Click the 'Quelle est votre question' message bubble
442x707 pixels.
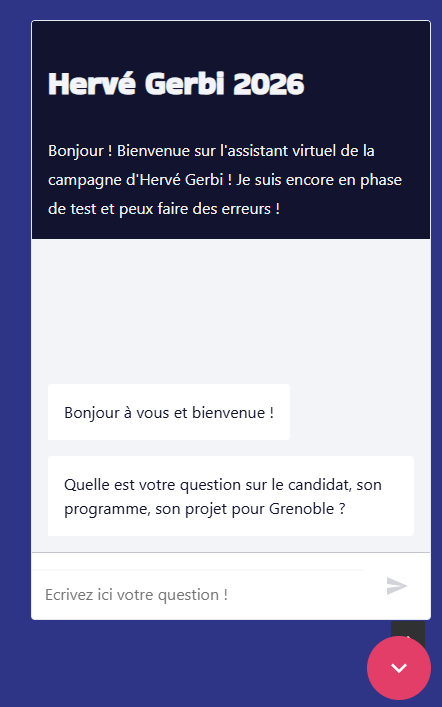230,496
